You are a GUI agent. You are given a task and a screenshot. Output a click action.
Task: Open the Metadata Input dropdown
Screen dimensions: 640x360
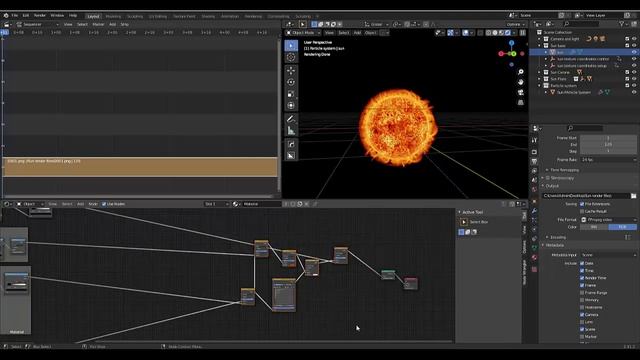point(608,255)
